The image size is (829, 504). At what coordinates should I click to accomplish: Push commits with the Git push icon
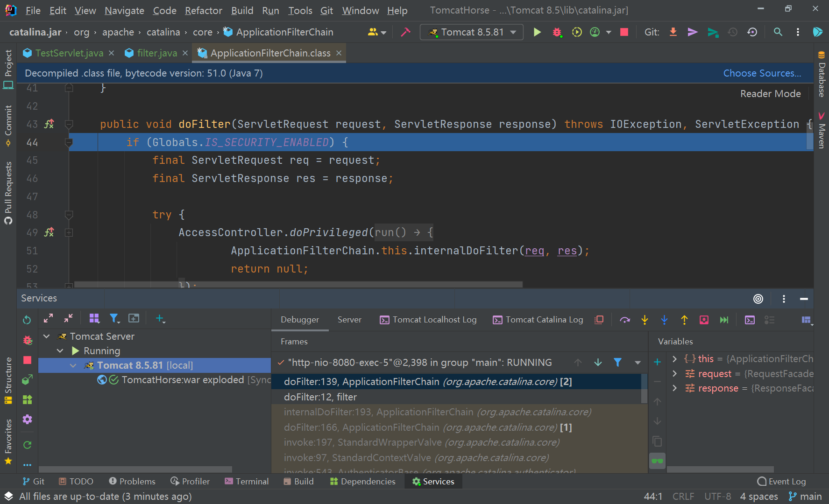(x=713, y=32)
